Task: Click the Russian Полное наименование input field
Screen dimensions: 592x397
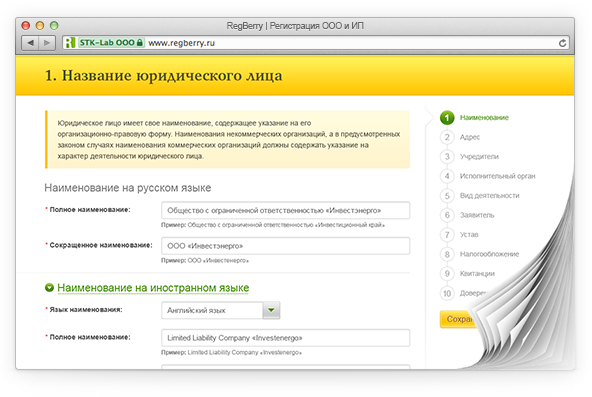Action: (x=285, y=210)
